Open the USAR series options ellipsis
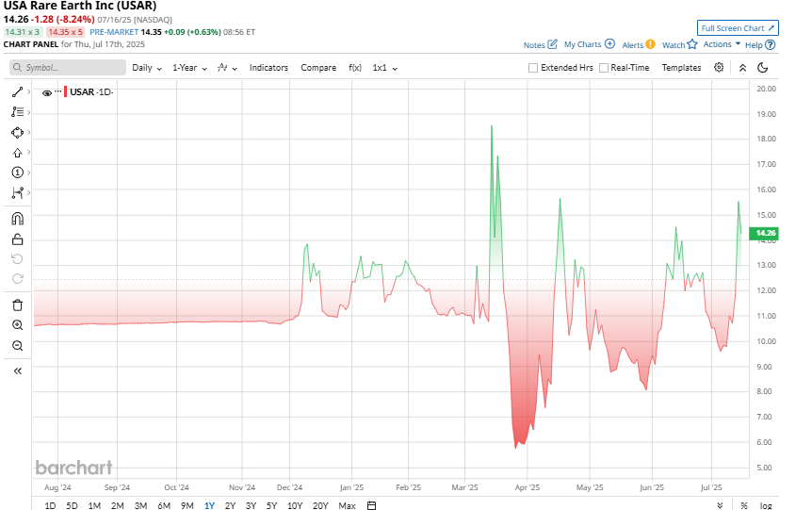The height and width of the screenshot is (510, 812). coord(58,91)
